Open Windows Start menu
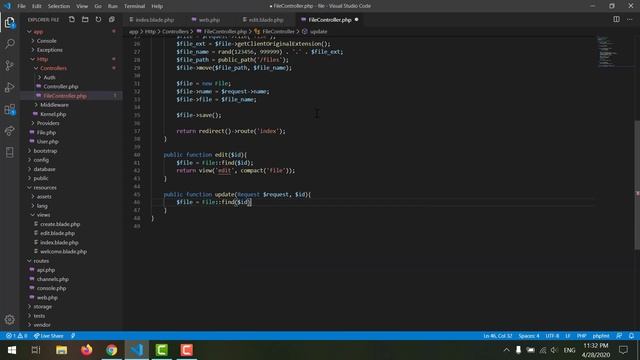The width and height of the screenshot is (640, 360). 12,350
